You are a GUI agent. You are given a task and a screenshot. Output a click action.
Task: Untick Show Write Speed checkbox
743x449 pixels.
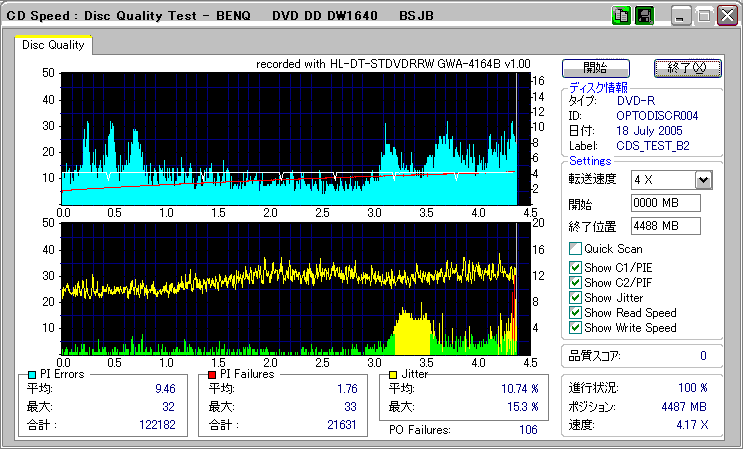(575, 327)
